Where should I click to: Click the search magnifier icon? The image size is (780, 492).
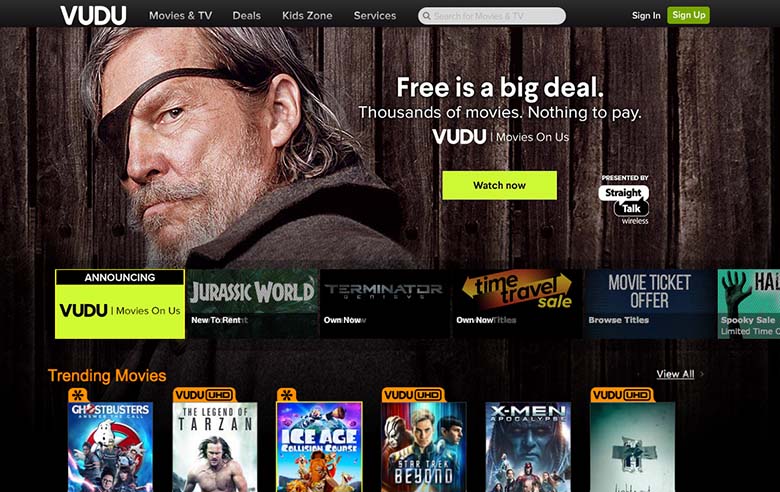coord(426,16)
